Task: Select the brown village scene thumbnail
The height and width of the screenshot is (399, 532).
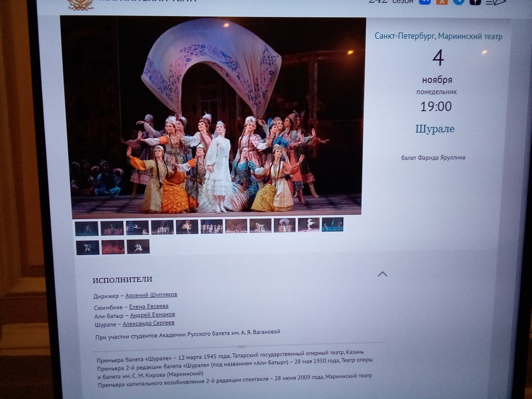Action: pyautogui.click(x=236, y=226)
